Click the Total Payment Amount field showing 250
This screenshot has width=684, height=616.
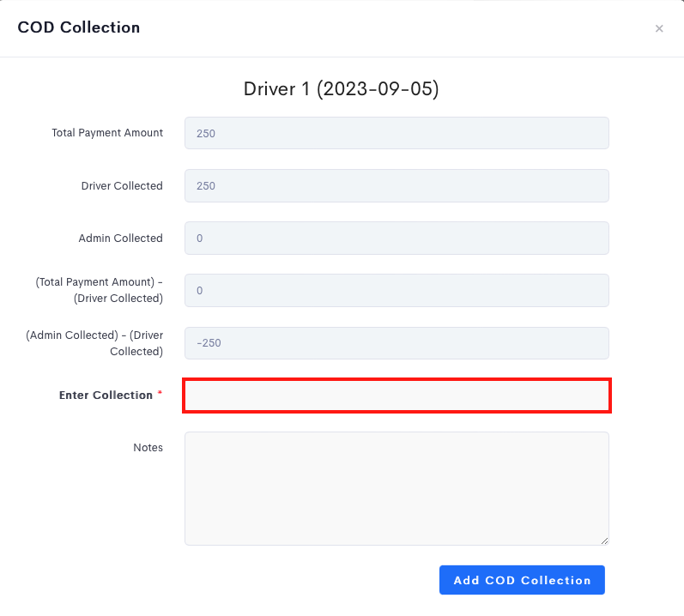(396, 133)
